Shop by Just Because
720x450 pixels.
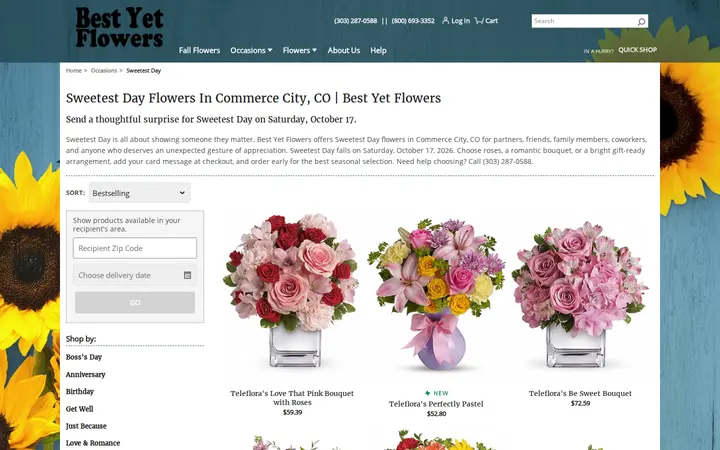(x=86, y=426)
